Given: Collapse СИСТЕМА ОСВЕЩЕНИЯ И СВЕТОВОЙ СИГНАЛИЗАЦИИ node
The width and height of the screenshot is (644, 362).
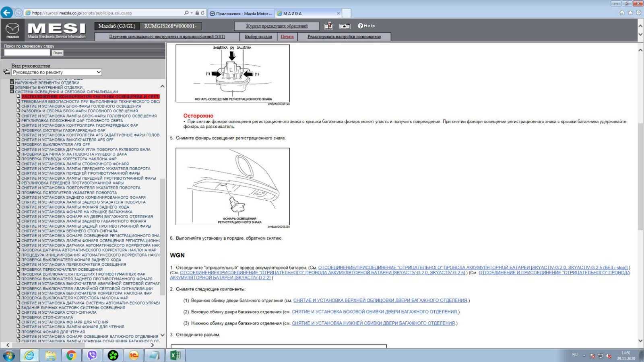Looking at the screenshot, I should [12, 92].
